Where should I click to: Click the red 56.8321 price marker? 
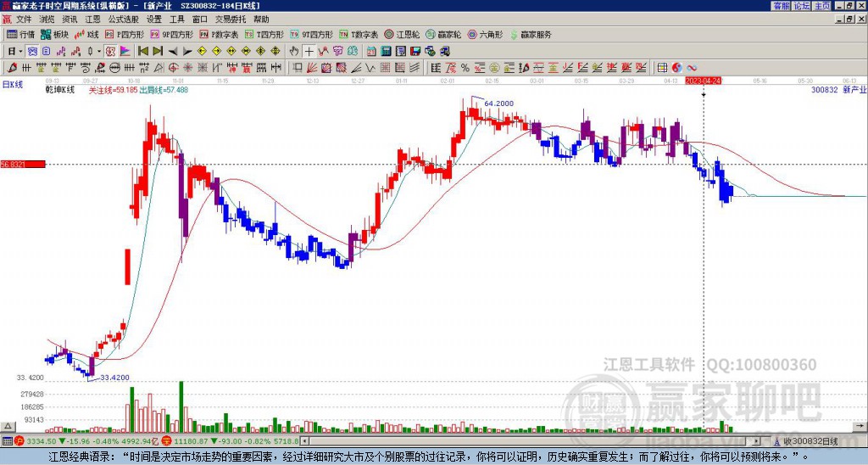(23, 164)
